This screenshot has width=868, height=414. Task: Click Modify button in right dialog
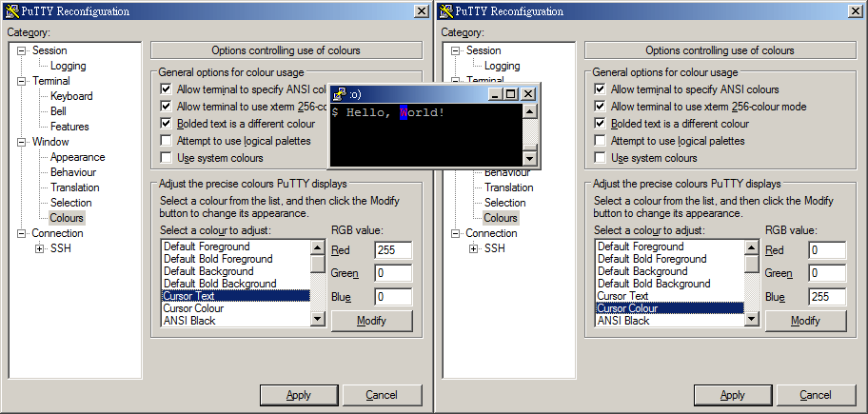pos(805,321)
